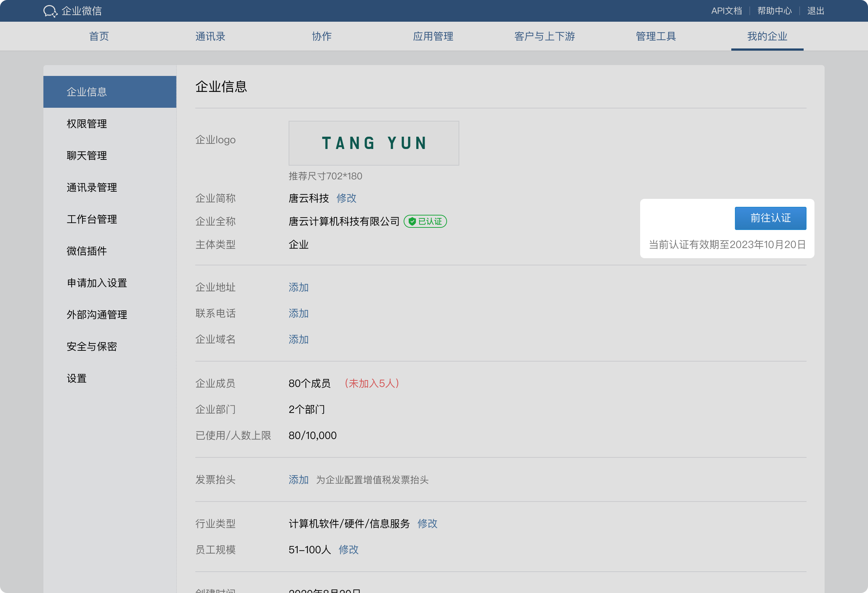Open 工作台管理 in the sidebar
868x593 pixels.
[x=110, y=219]
